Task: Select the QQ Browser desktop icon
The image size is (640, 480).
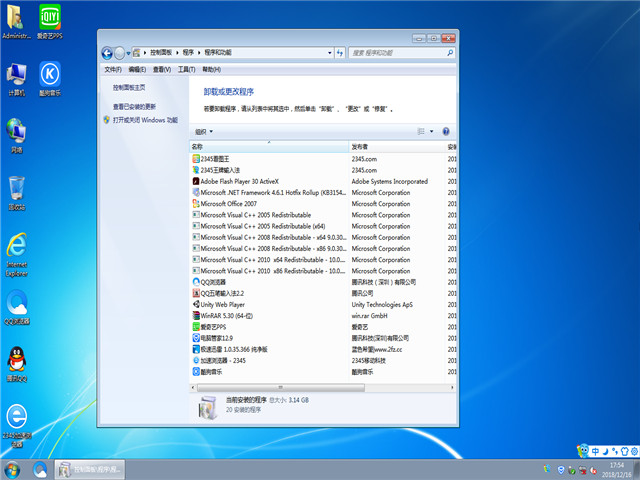Action: (16, 307)
